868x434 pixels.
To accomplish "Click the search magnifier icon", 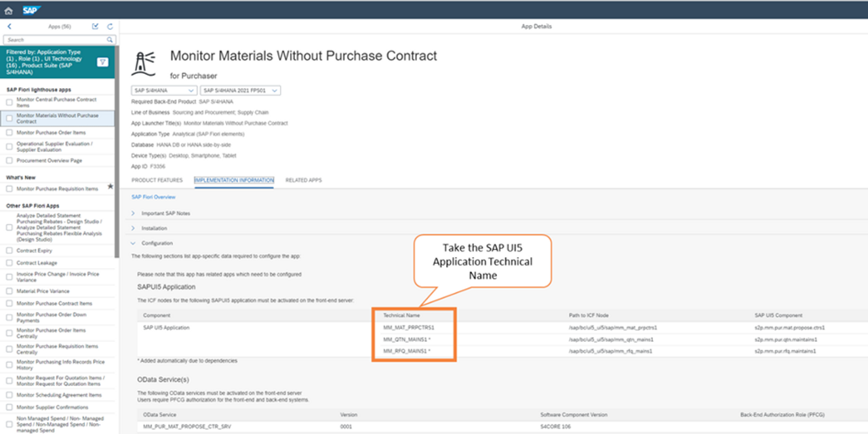I will tap(111, 40).
